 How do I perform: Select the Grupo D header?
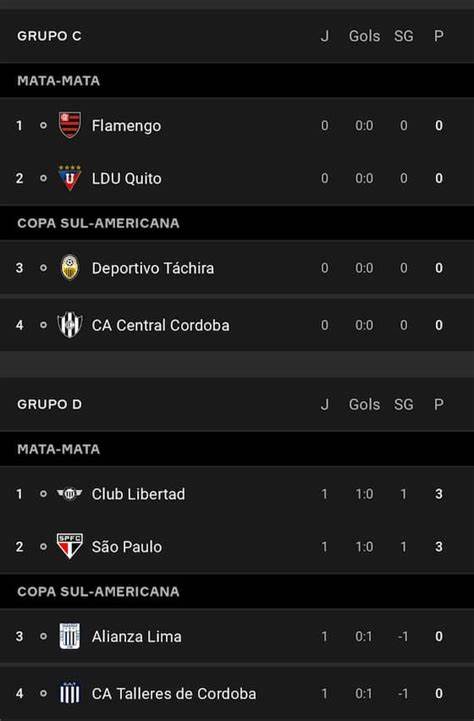click(x=49, y=404)
